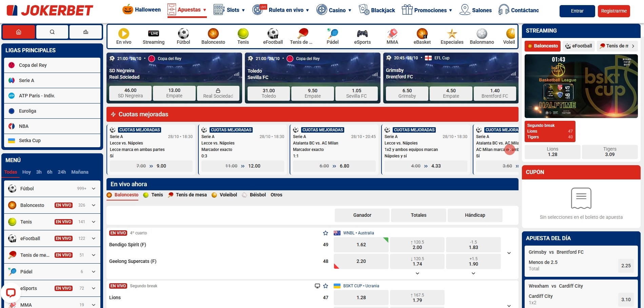The width and height of the screenshot is (644, 308).
Task: Open the Streaming live section icon
Action: (153, 34)
